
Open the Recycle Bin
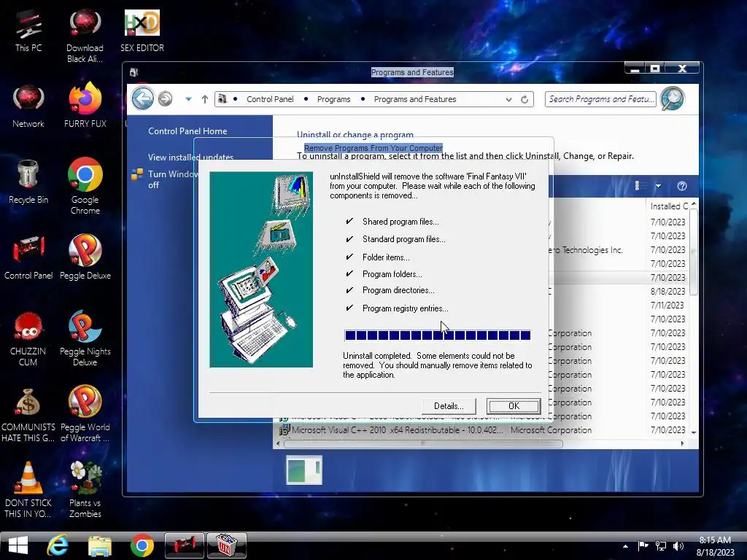28,182
